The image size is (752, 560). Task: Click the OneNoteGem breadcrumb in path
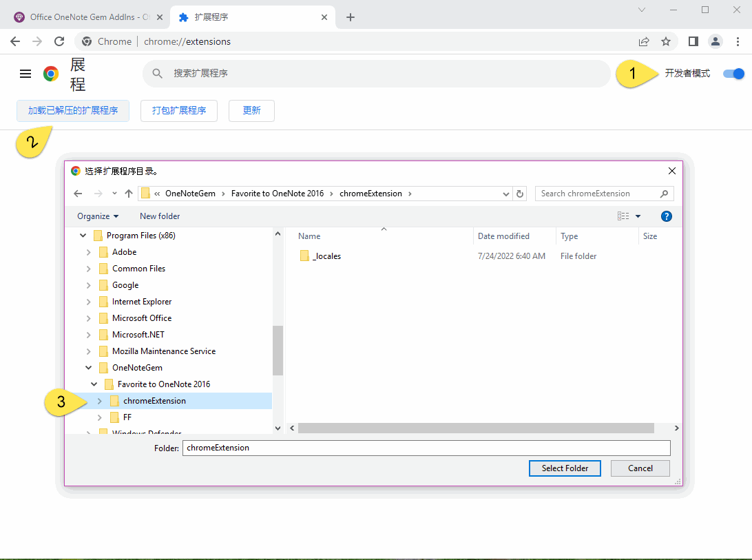[190, 194]
